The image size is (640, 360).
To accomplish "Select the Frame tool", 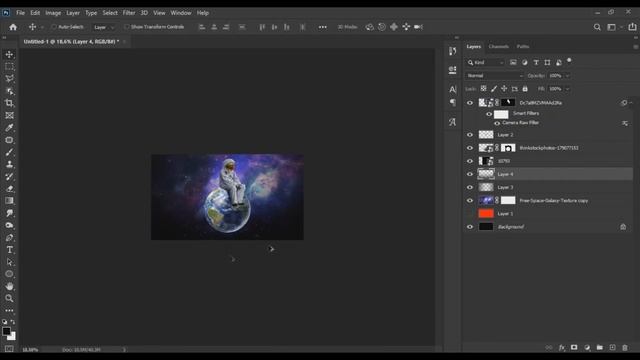I will 9,116.
